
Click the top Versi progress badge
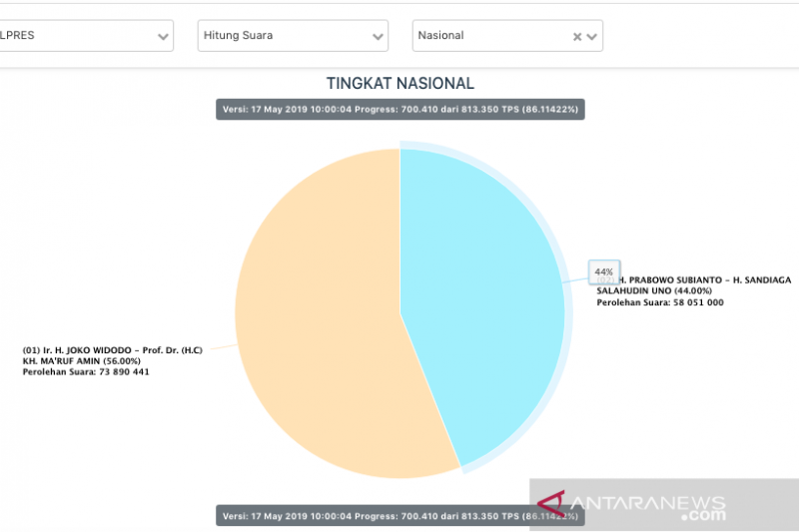click(x=400, y=110)
